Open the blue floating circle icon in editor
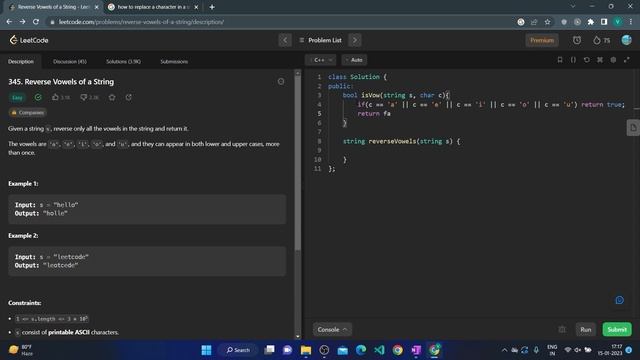The width and height of the screenshot is (640, 360). (x=619, y=300)
